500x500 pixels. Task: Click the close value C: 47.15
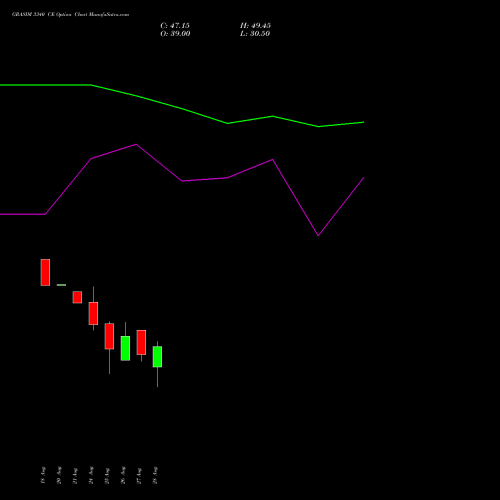175,26
